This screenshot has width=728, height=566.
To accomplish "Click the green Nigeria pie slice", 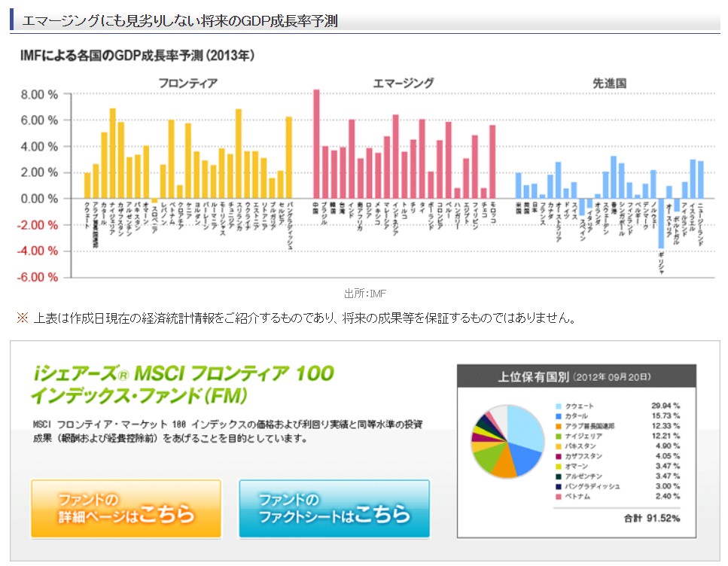I will (x=488, y=458).
